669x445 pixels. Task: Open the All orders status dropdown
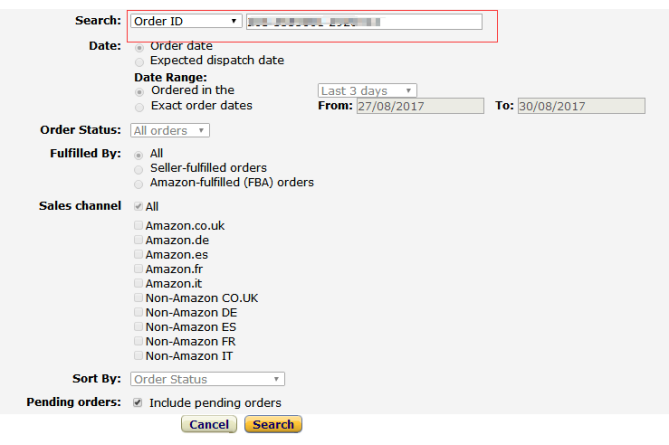pos(170,130)
